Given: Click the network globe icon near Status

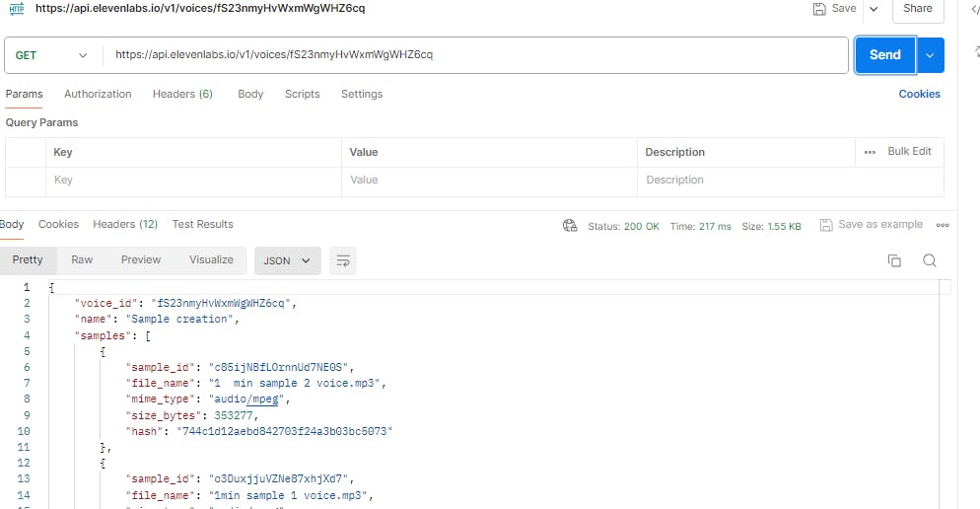Looking at the screenshot, I should click(570, 225).
